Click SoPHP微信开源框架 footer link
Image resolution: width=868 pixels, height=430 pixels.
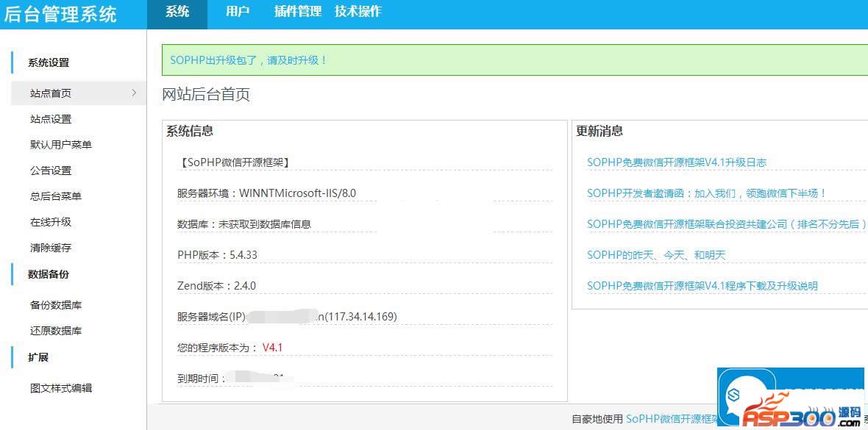[672, 419]
